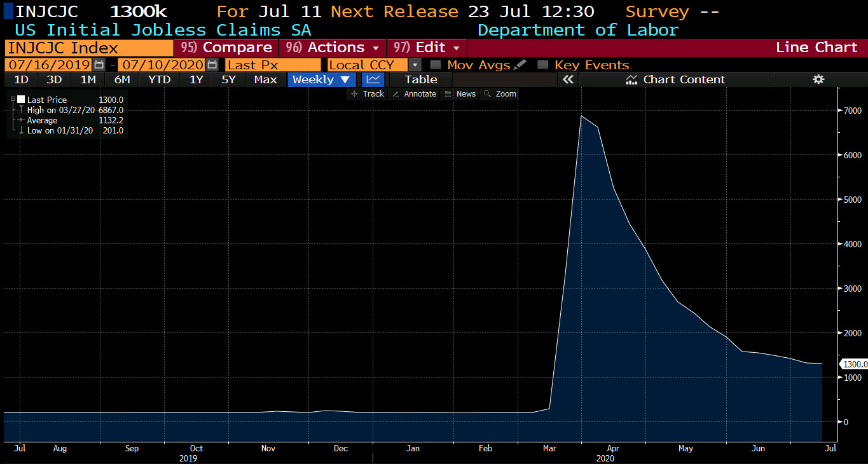Click the INJCJC Index security field
868x464 pixels.
tap(88, 48)
